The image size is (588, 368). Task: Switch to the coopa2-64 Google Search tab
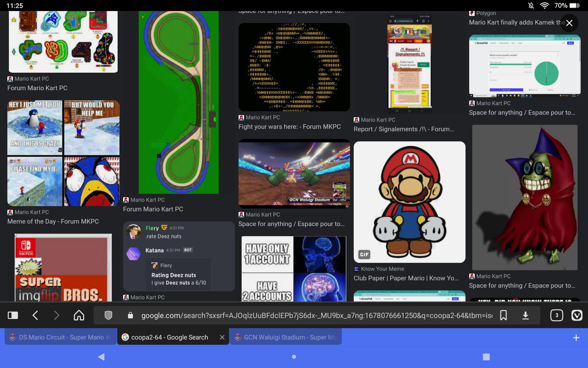[x=170, y=337]
